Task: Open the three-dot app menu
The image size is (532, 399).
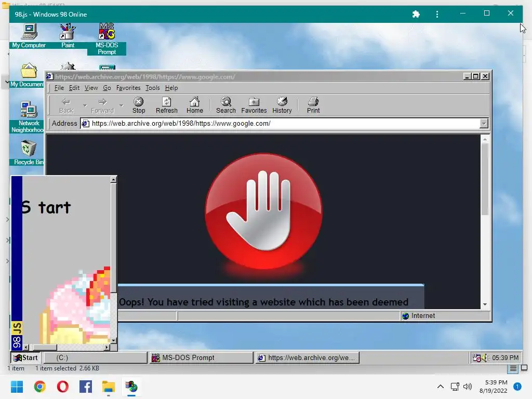Action: [x=437, y=14]
